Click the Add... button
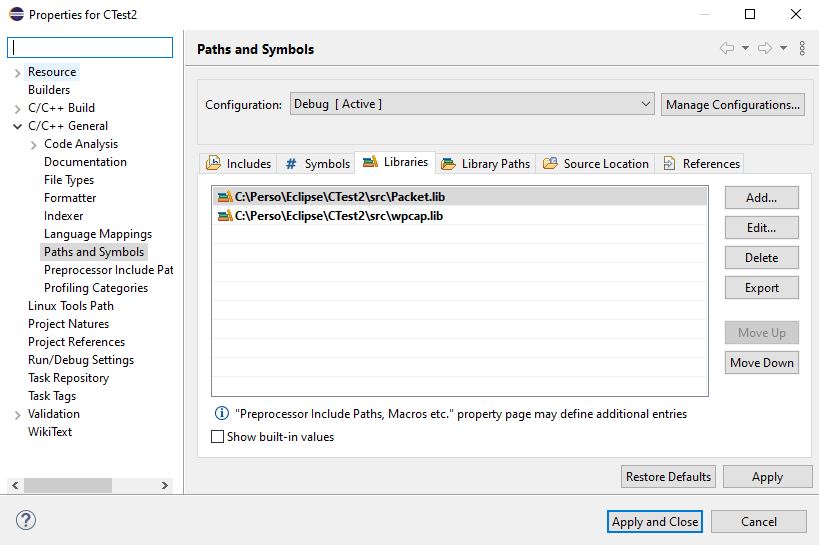The width and height of the screenshot is (819, 545). tap(761, 197)
